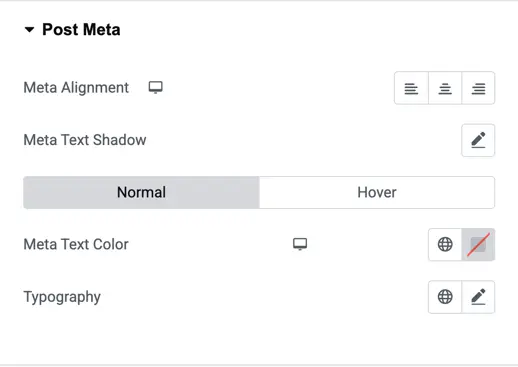Click the Typography label
518x367 pixels.
(62, 297)
